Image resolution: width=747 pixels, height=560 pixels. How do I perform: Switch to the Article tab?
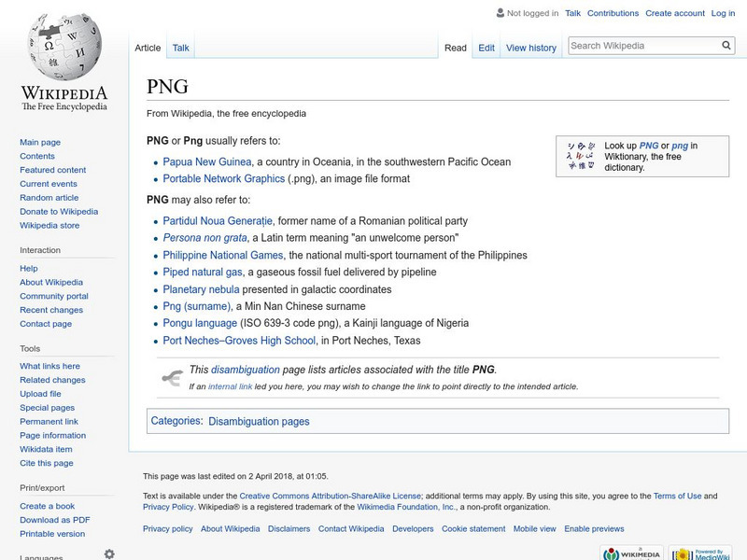click(x=148, y=48)
